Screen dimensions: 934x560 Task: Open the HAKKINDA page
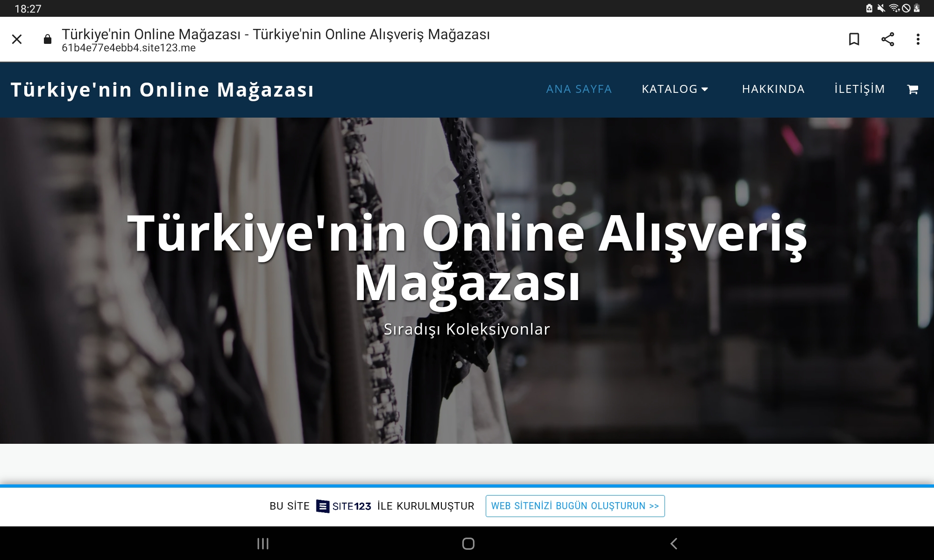click(773, 89)
